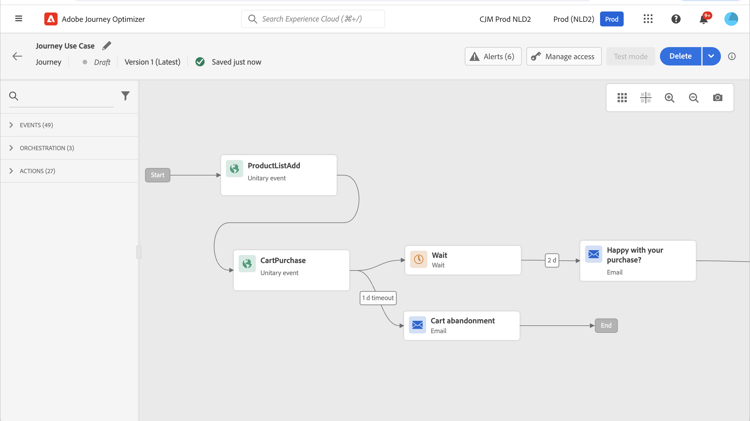Toggle the canvas grid display

click(x=646, y=98)
